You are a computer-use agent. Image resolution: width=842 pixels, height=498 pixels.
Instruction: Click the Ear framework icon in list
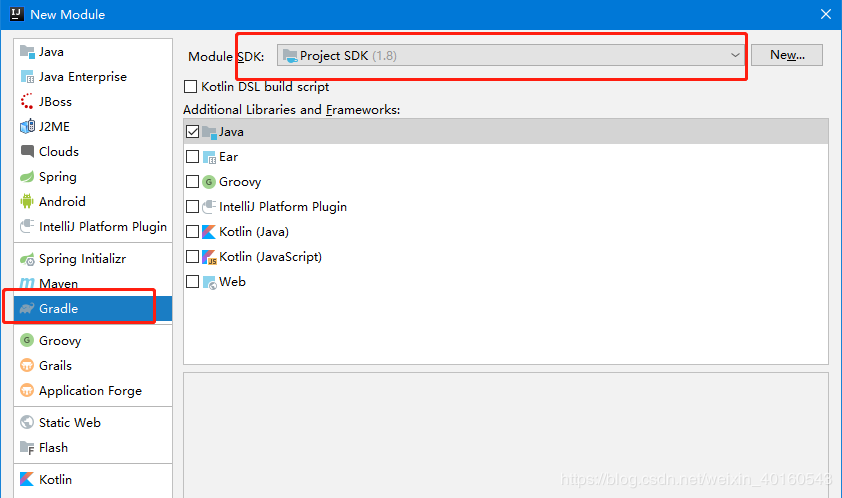click(209, 157)
